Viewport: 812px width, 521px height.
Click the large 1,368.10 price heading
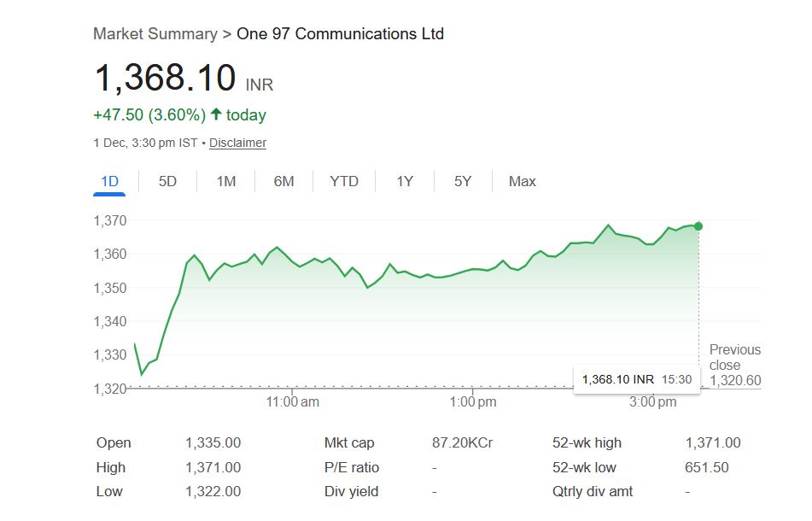pyautogui.click(x=165, y=79)
